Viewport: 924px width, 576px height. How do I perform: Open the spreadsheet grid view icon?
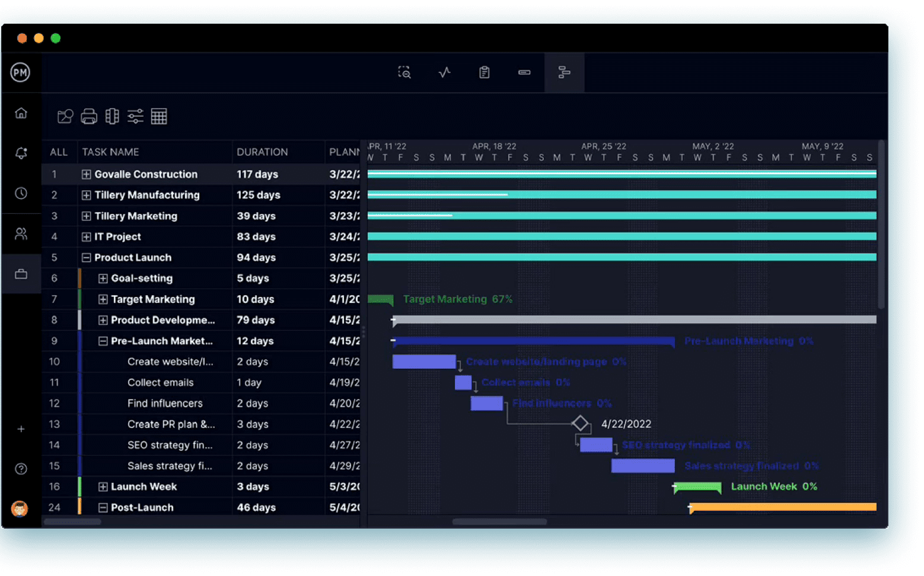tap(159, 116)
